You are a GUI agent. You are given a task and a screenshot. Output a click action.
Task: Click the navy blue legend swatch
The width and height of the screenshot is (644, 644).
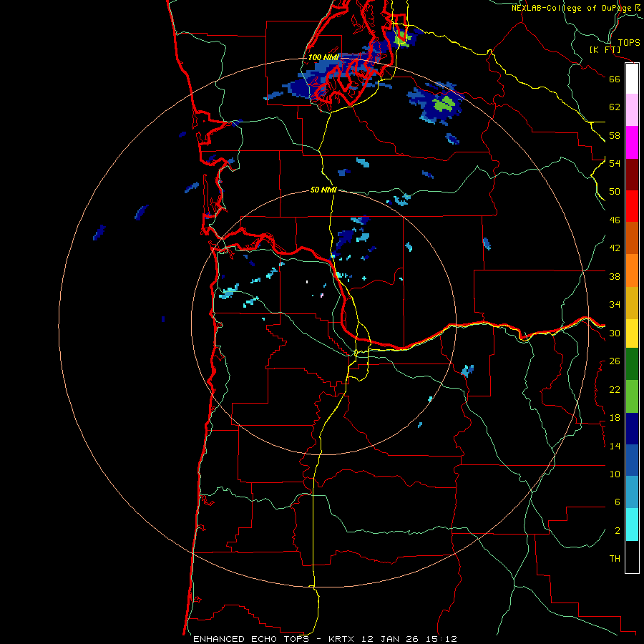(x=632, y=429)
